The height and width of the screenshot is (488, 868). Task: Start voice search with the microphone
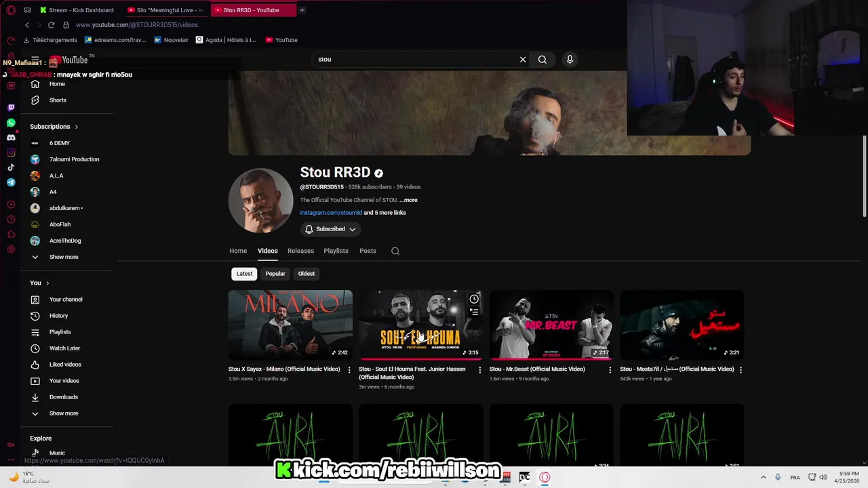[x=570, y=60]
